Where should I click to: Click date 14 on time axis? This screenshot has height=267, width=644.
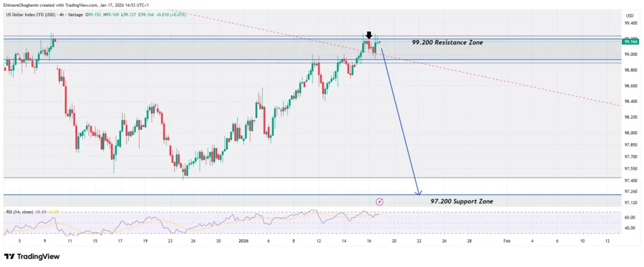tap(344, 242)
